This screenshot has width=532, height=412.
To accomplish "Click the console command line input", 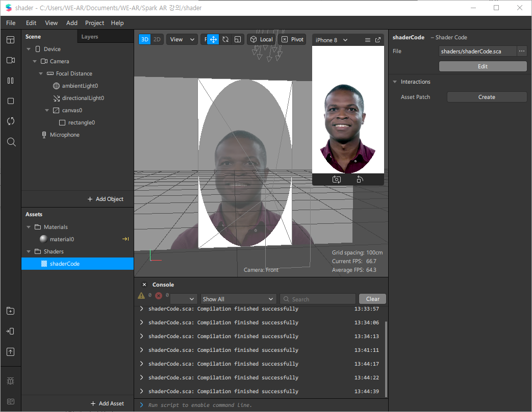I will tap(261, 405).
